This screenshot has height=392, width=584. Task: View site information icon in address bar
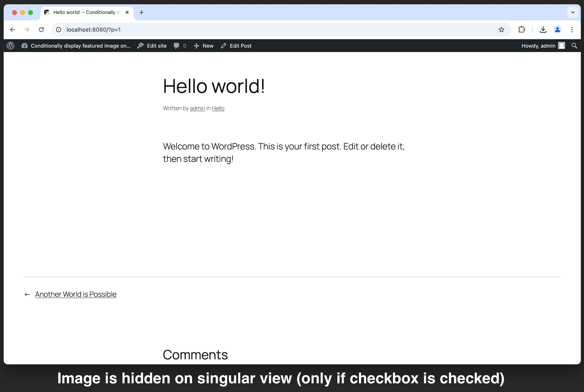coord(59,29)
